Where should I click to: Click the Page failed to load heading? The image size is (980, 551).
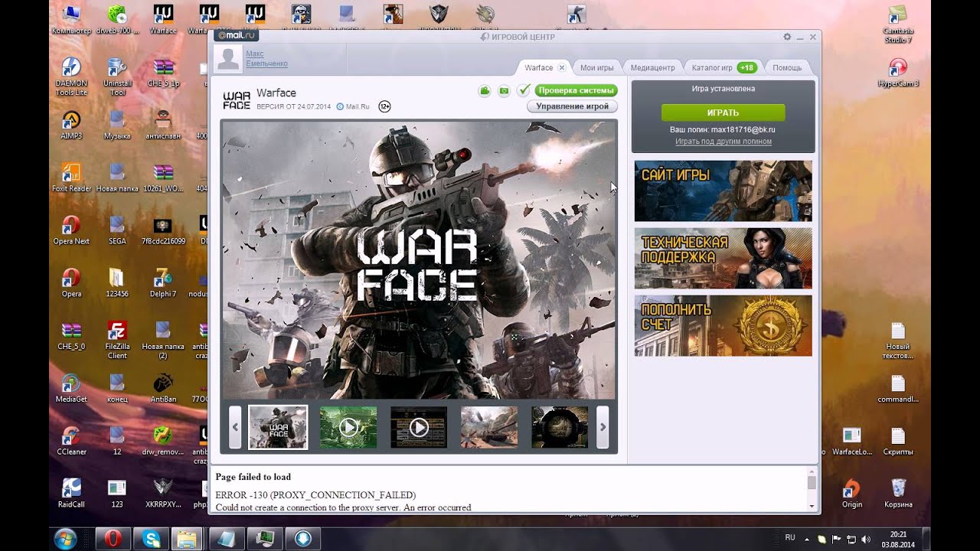pyautogui.click(x=253, y=477)
